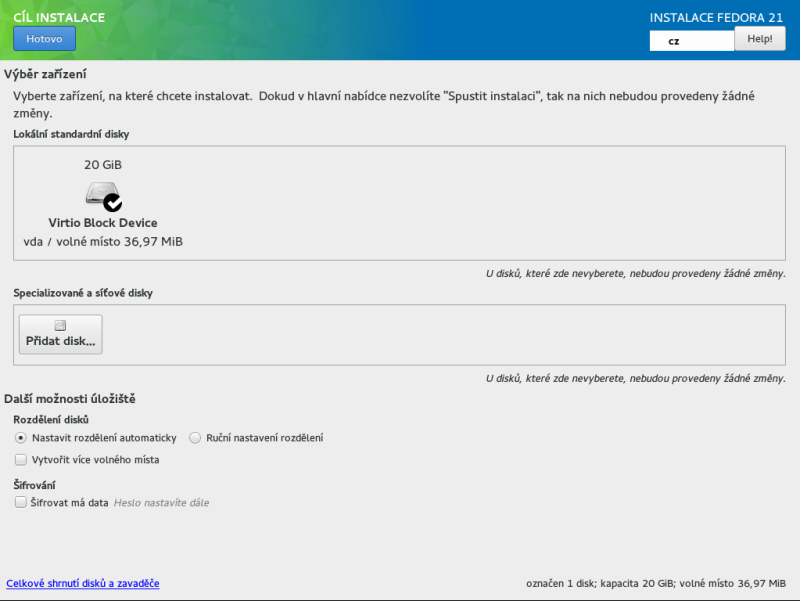Image resolution: width=800 pixels, height=601 pixels.
Task: Click the vda volné místo 36,97 MiB text
Action: [103, 241]
